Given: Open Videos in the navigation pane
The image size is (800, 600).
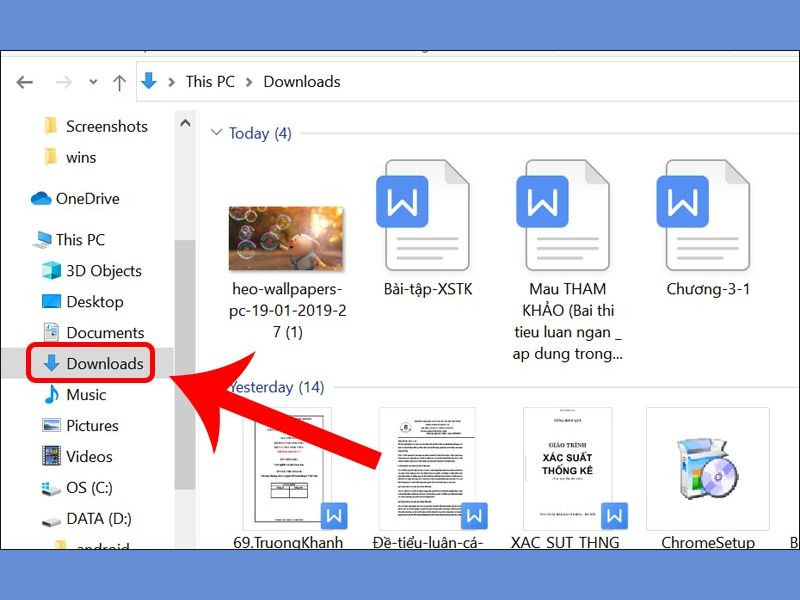Looking at the screenshot, I should pyautogui.click(x=77, y=456).
